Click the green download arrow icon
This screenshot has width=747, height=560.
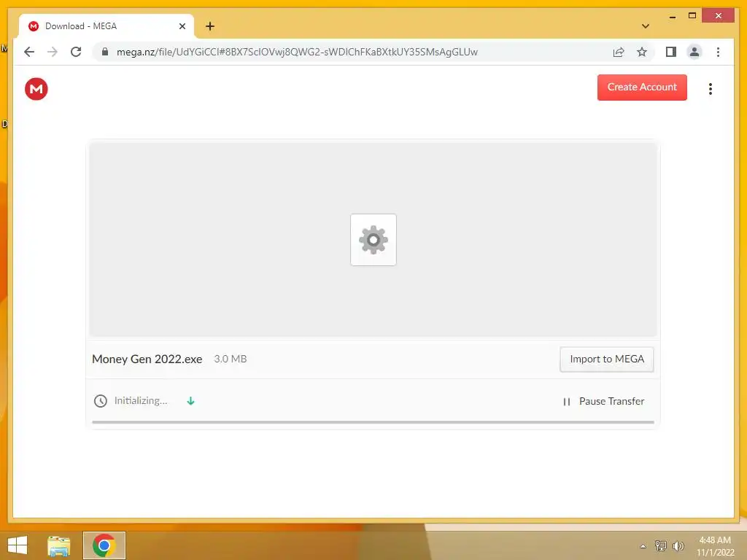tap(190, 401)
